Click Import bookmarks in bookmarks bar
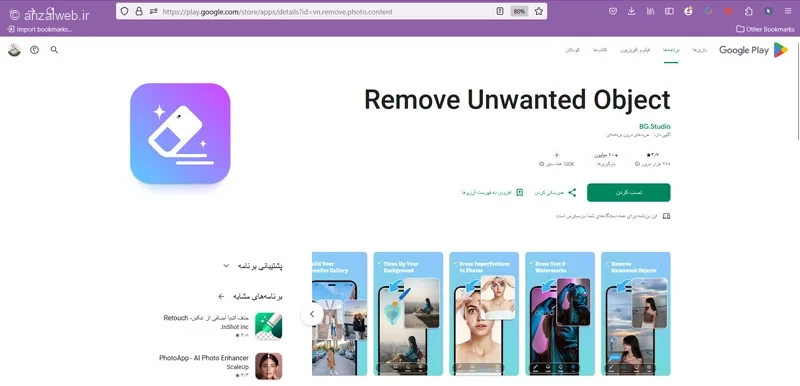 40,29
